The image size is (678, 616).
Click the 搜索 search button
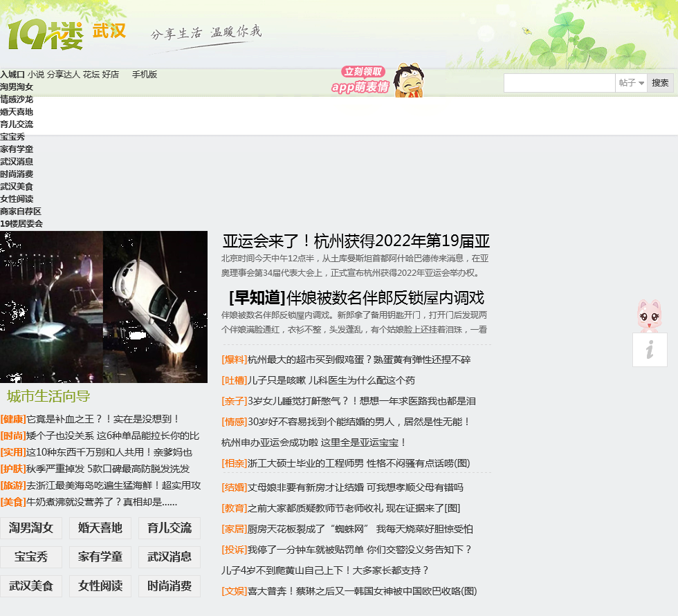click(660, 82)
